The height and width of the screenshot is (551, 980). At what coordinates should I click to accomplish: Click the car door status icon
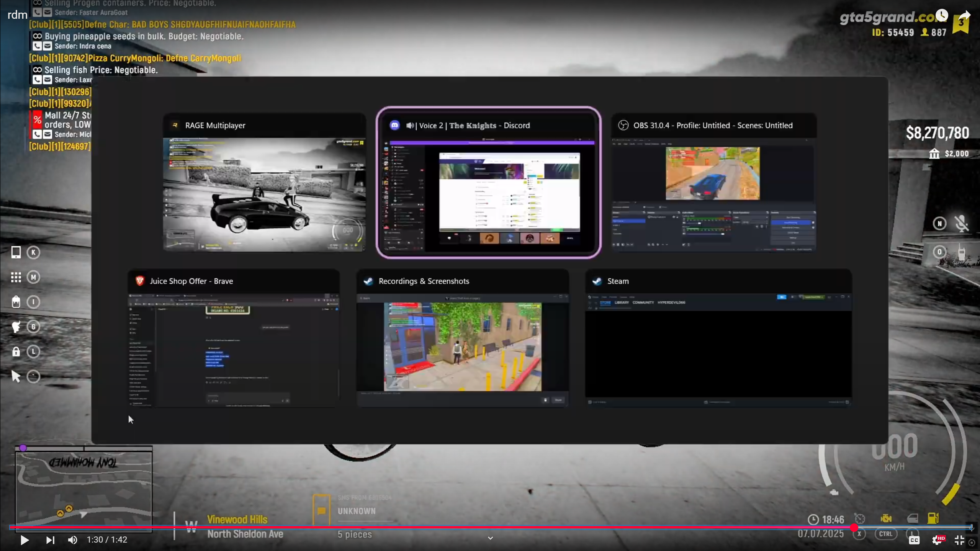click(x=912, y=518)
